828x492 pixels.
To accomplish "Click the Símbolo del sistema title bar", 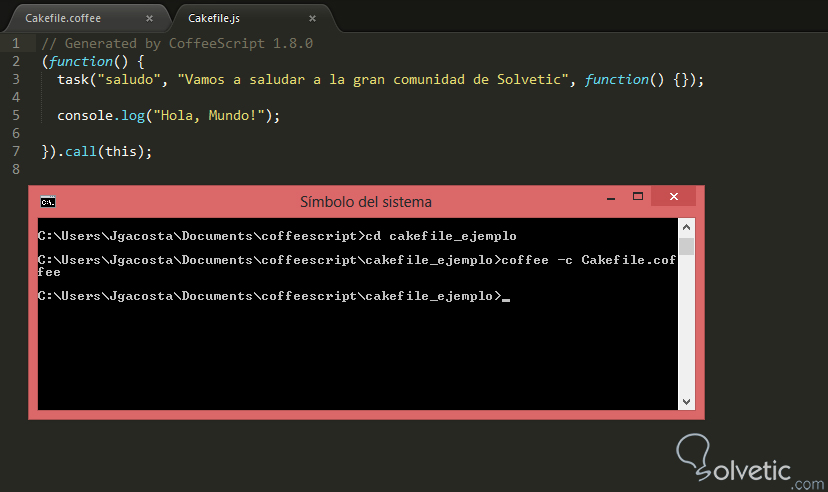I will [x=366, y=201].
